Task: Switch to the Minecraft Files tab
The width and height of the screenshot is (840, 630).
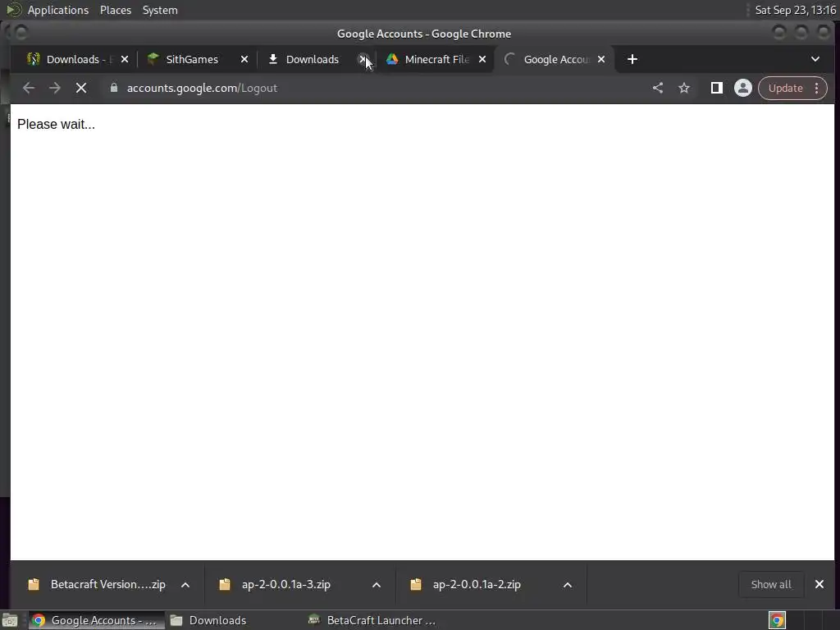Action: (436, 59)
